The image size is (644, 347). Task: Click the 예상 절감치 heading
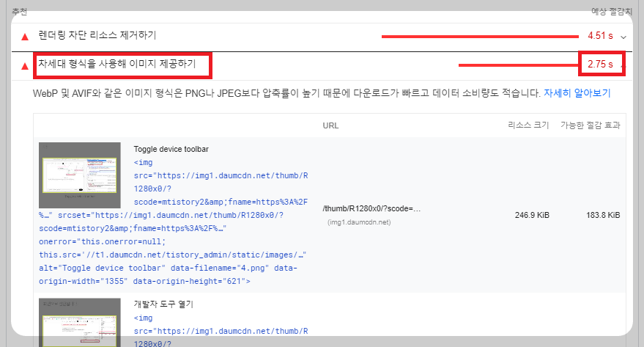click(x=612, y=12)
